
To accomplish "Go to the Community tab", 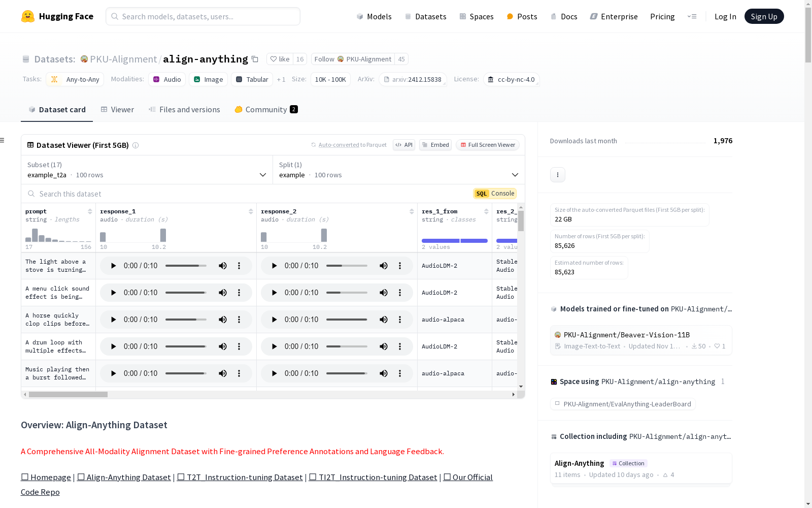I will 266,110.
